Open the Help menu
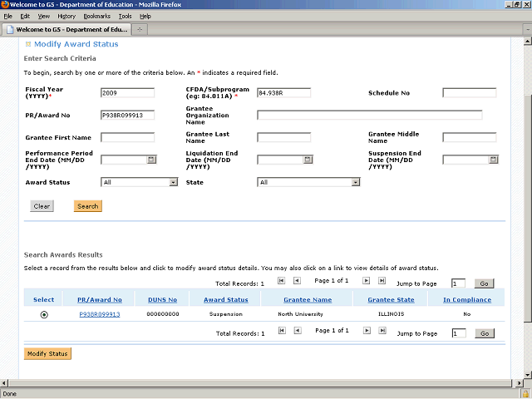 pos(145,17)
